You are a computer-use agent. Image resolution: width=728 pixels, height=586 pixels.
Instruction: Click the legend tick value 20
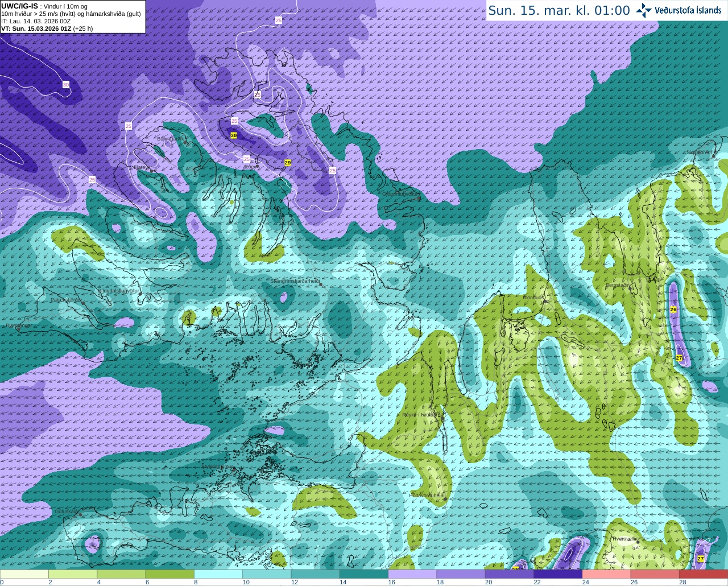(x=489, y=582)
